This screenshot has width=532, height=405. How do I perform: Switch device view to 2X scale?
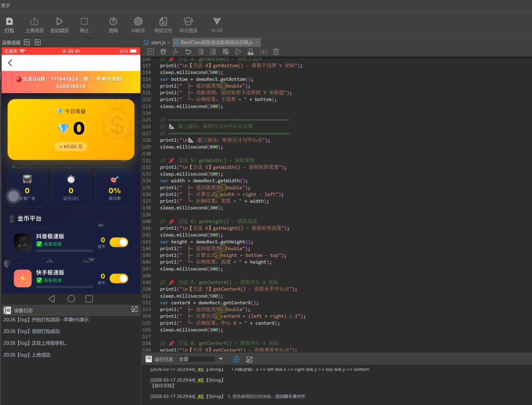(38, 42)
